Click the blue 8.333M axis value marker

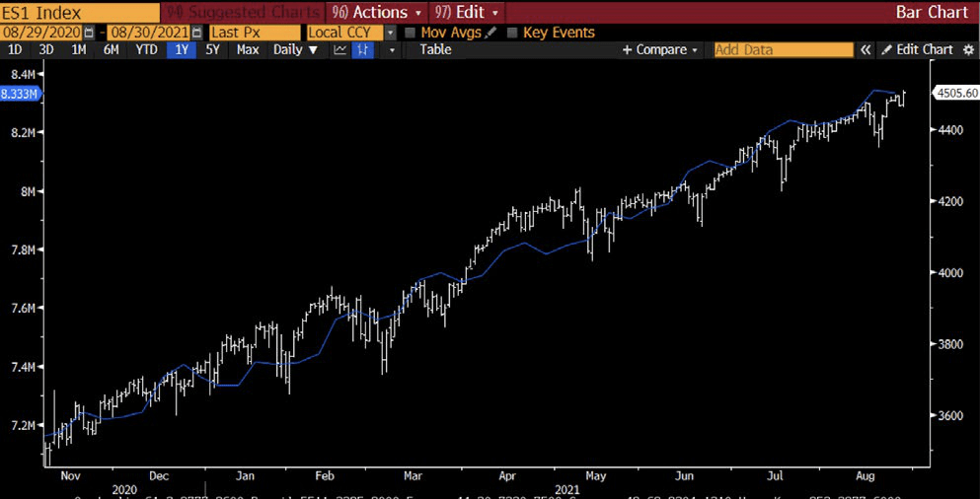[20, 94]
